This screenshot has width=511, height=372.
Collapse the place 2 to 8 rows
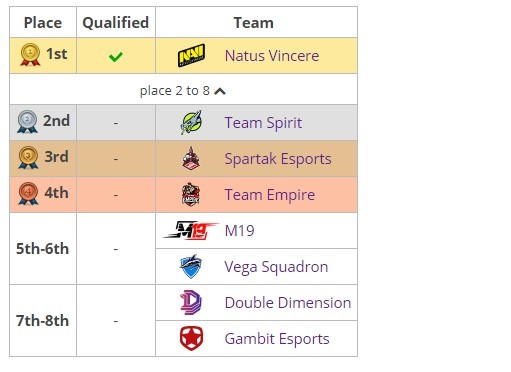click(x=183, y=91)
